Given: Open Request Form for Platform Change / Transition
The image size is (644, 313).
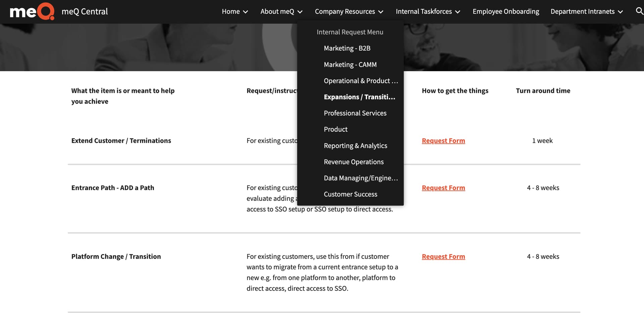Looking at the screenshot, I should (x=443, y=257).
